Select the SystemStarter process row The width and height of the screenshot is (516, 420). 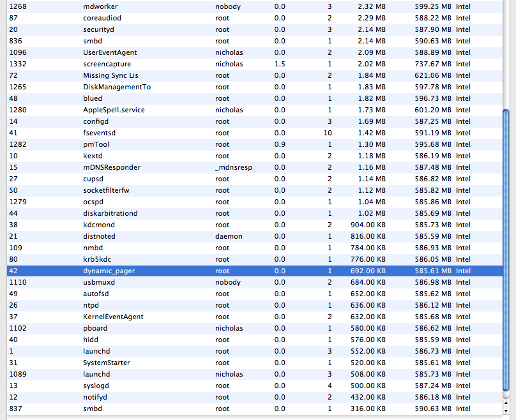pyautogui.click(x=255, y=363)
